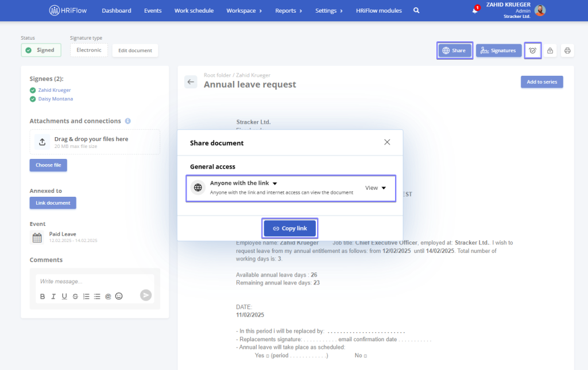Click the Root folder / Zahid Krueger breadcrumb

click(237, 75)
